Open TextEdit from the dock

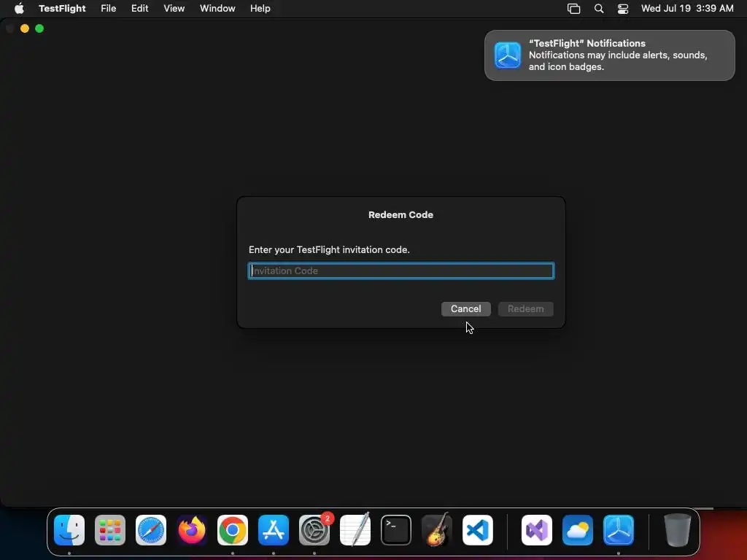click(355, 530)
